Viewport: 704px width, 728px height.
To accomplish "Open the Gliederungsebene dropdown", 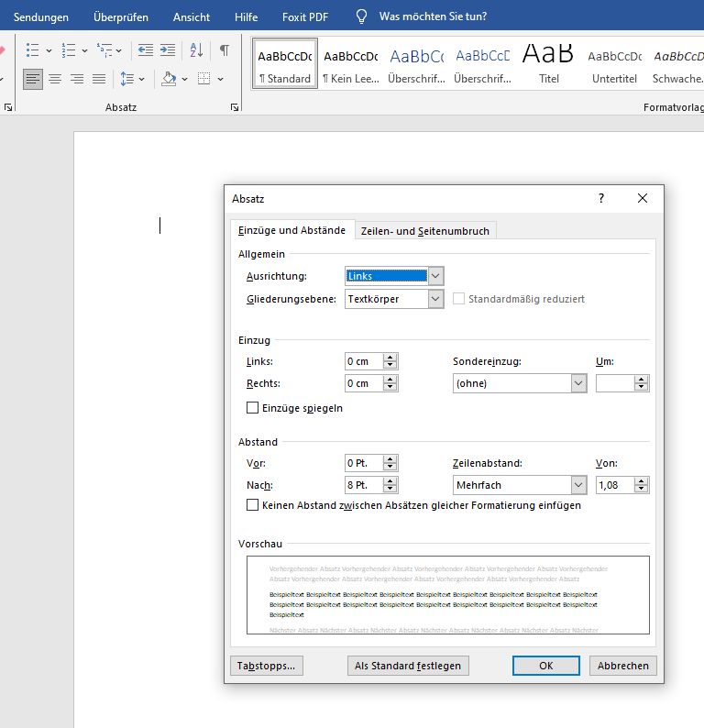I will coord(435,299).
